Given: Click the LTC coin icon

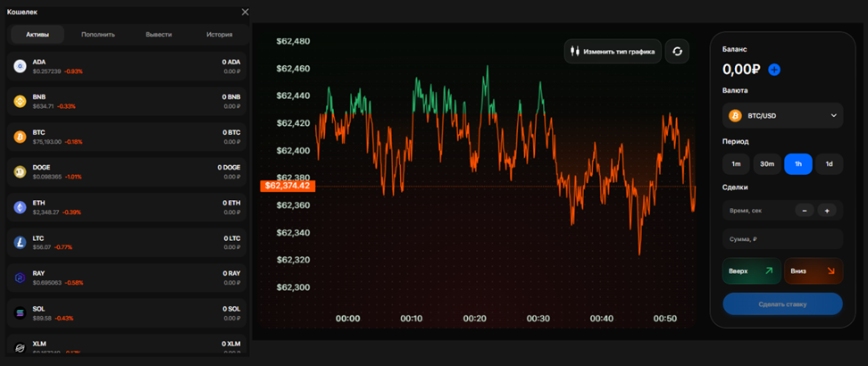Looking at the screenshot, I should (20, 242).
